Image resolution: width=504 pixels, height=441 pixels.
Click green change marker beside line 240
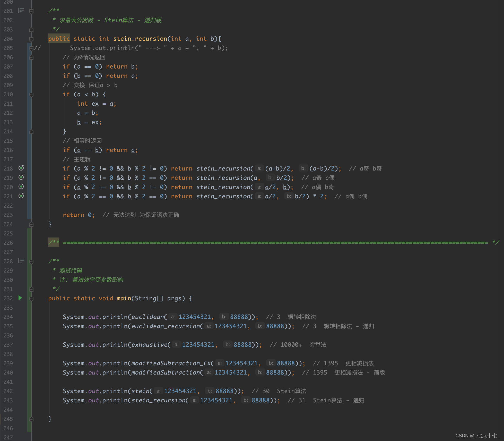pyautogui.click(x=29, y=372)
